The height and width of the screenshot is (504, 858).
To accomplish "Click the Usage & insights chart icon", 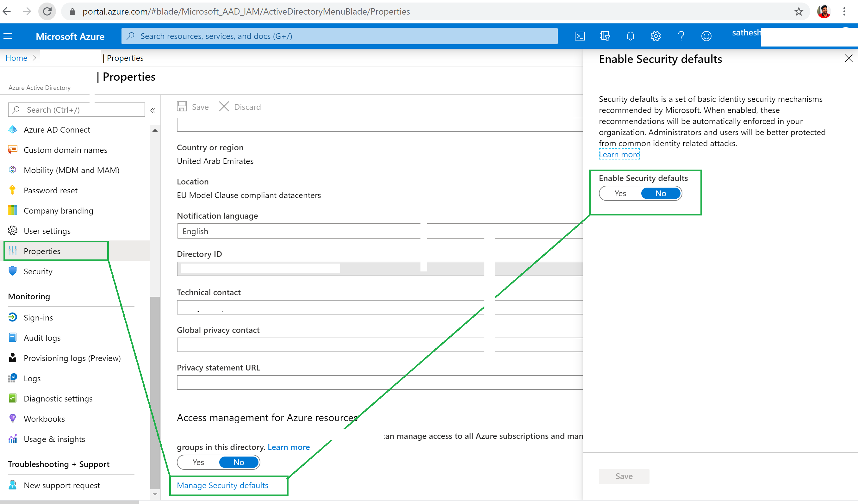I will coord(13,439).
